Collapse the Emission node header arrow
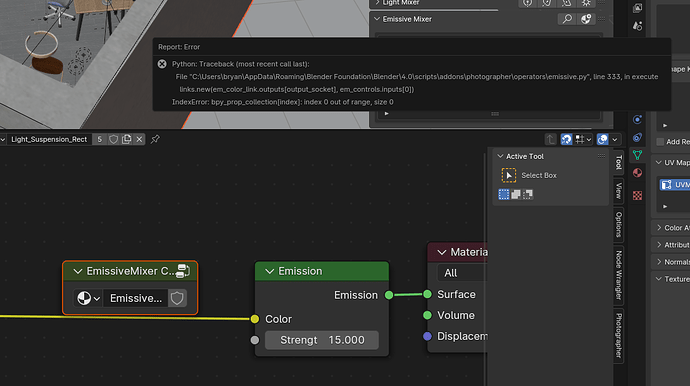The width and height of the screenshot is (690, 386). pyautogui.click(x=269, y=271)
